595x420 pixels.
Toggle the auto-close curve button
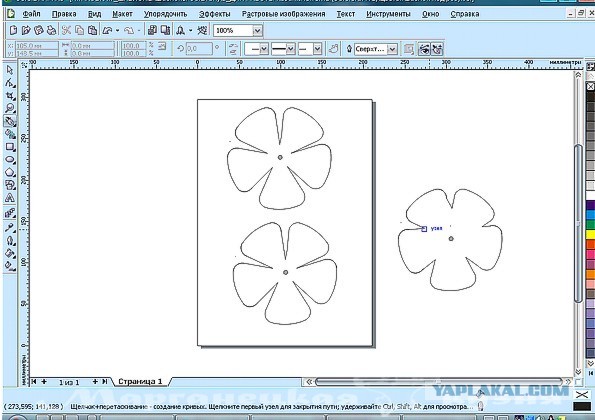tap(334, 49)
